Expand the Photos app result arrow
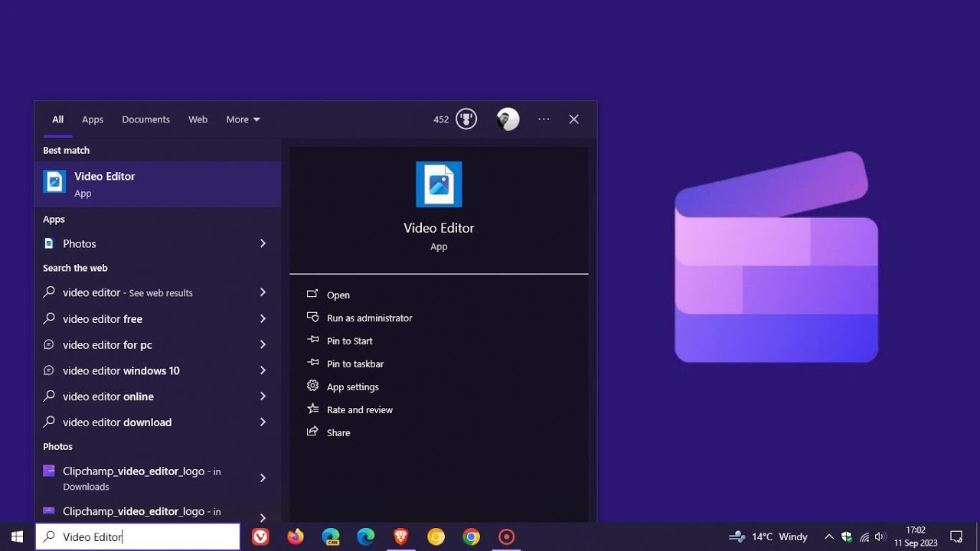 tap(263, 243)
